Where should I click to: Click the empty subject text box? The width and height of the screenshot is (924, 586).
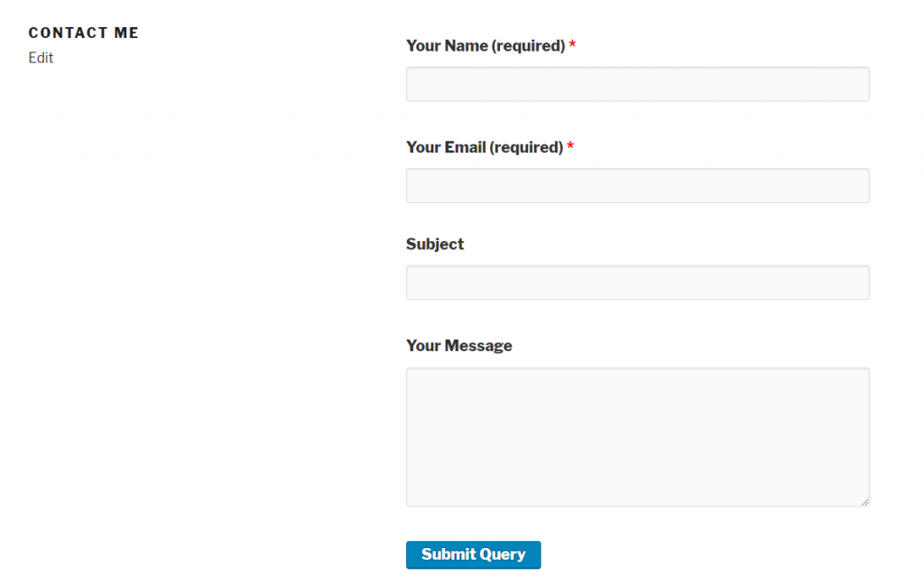pyautogui.click(x=637, y=282)
